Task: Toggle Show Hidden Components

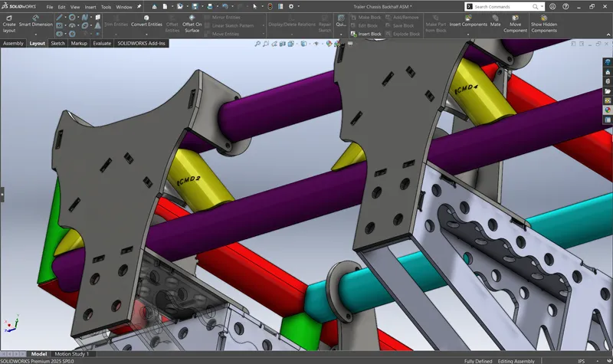Action: tap(544, 24)
